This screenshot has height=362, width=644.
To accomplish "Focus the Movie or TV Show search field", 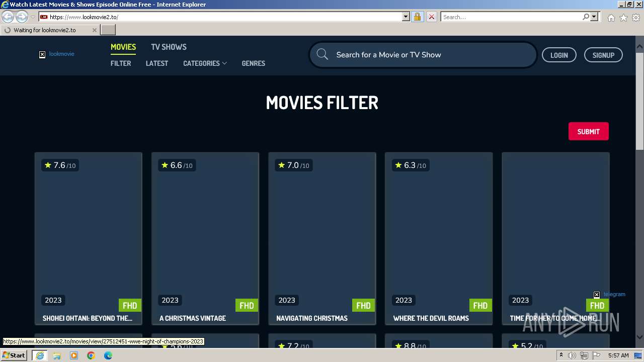I will coord(423,54).
